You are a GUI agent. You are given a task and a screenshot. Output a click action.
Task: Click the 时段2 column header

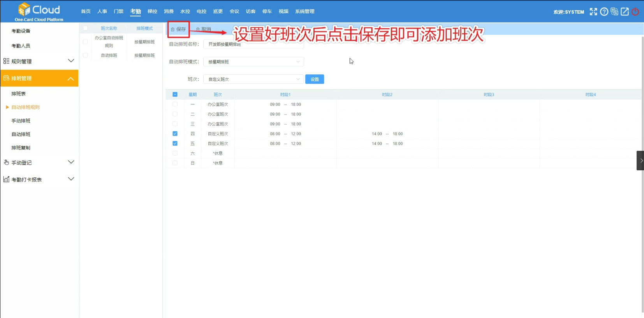tap(387, 95)
